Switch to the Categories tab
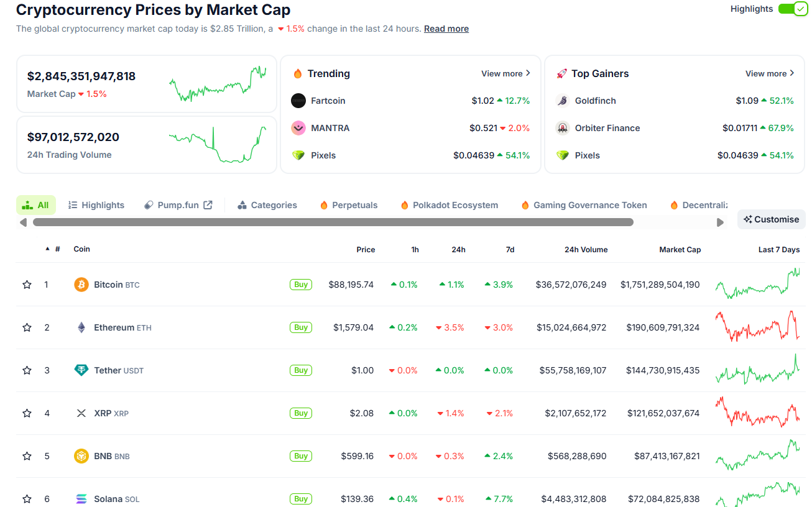Image resolution: width=812 pixels, height=507 pixels. pyautogui.click(x=267, y=205)
